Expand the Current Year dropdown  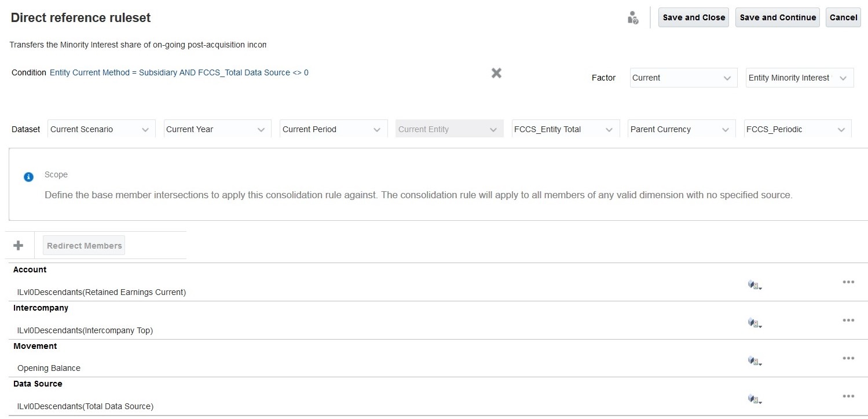(x=261, y=130)
